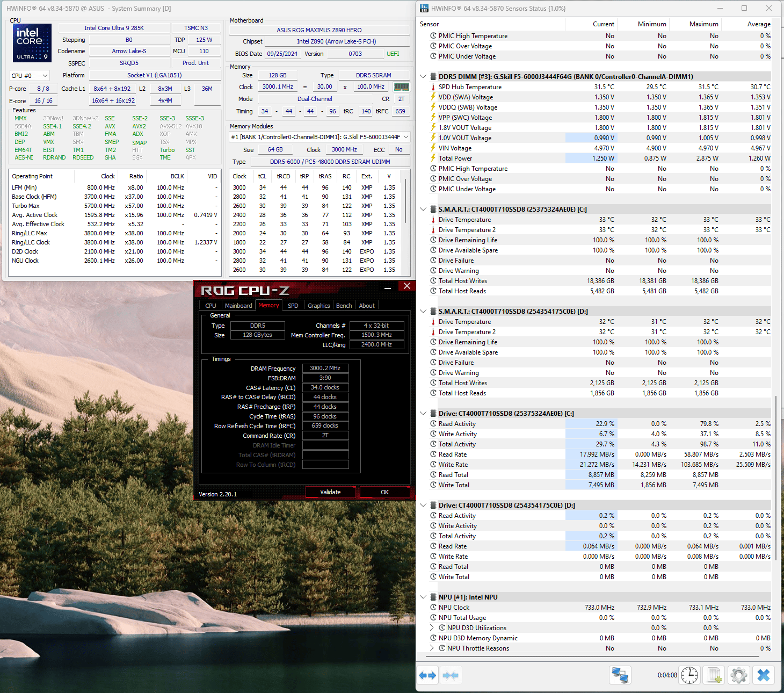The height and width of the screenshot is (693, 784).
Task: Click the memory module icon beside 100.0 MHz
Action: [402, 86]
